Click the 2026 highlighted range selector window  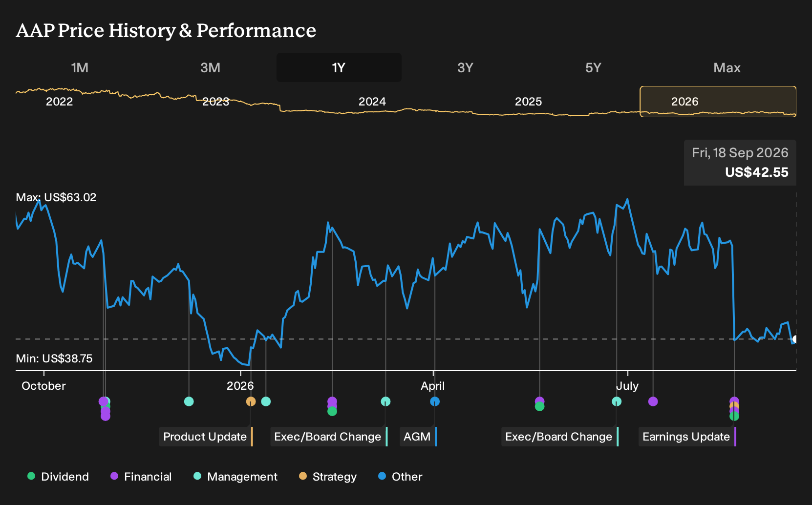pos(718,102)
